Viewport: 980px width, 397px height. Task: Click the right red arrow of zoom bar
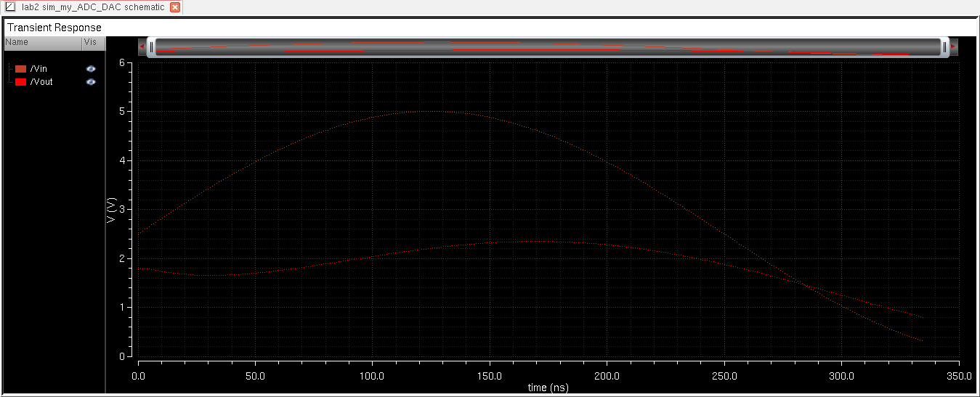tap(954, 47)
